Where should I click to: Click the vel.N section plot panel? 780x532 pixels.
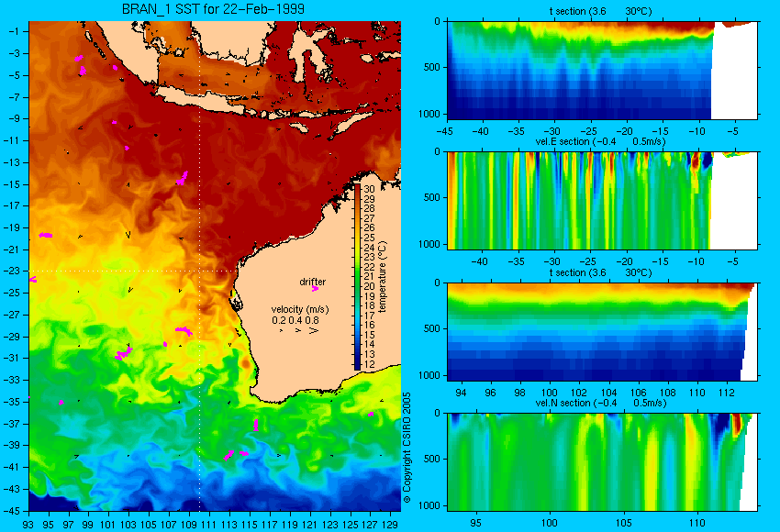[x=602, y=461]
